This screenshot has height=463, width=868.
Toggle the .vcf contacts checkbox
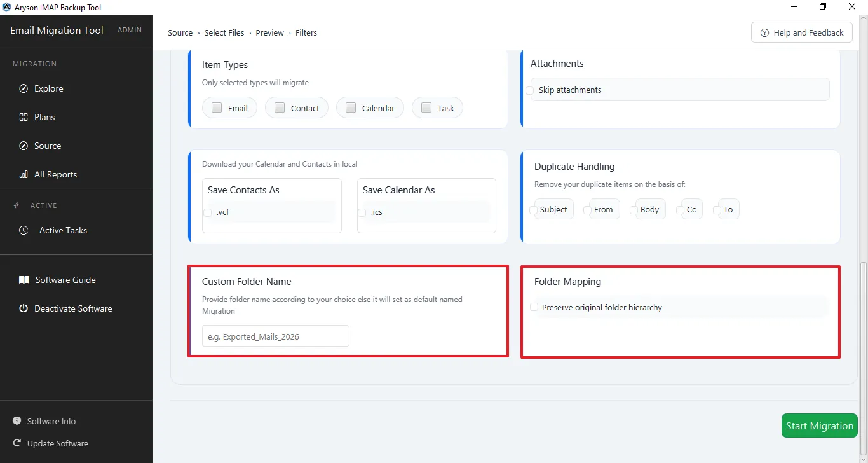208,212
